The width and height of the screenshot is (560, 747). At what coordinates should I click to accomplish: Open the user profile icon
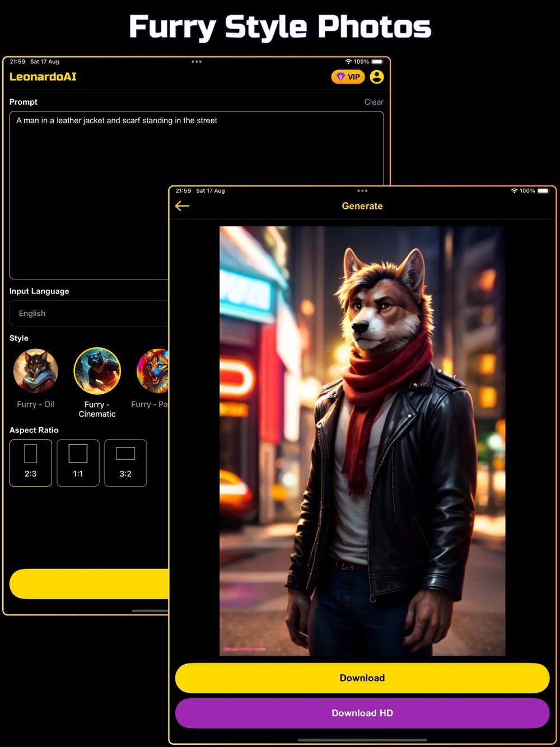click(377, 77)
